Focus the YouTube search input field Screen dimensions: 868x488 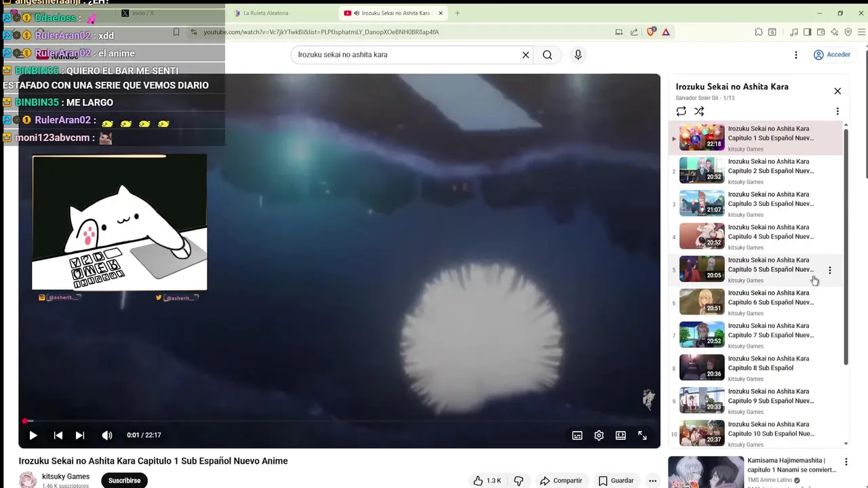(407, 55)
